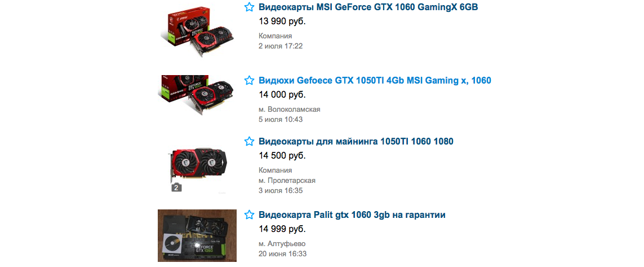Select the 'м. Пролетарская' location label
Viewport: 644px width, 267px height.
pyautogui.click(x=287, y=181)
